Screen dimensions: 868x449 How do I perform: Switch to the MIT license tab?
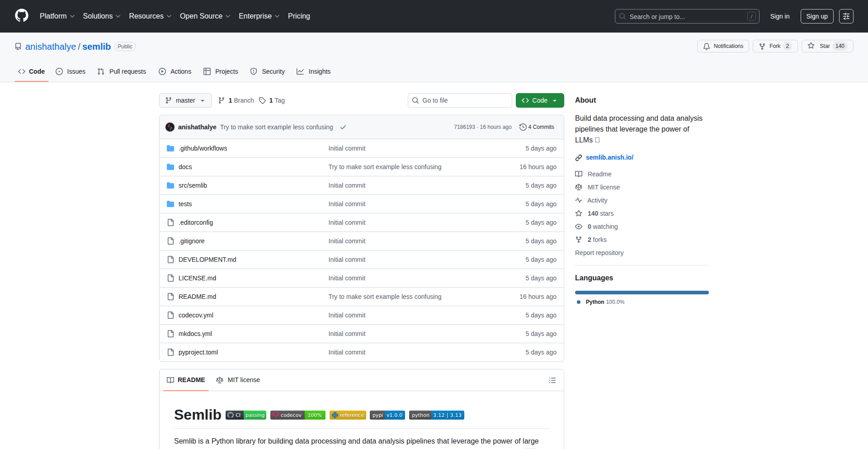(238, 380)
